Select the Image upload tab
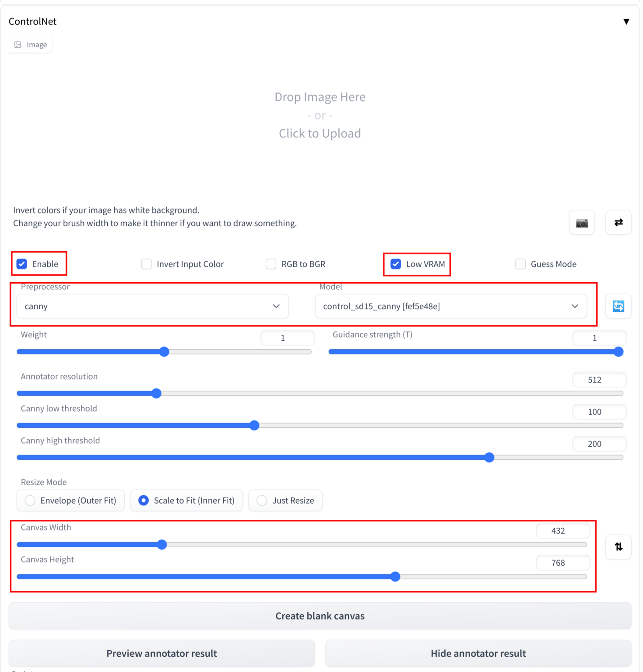Viewport: 643px width, 672px height. pyautogui.click(x=30, y=44)
